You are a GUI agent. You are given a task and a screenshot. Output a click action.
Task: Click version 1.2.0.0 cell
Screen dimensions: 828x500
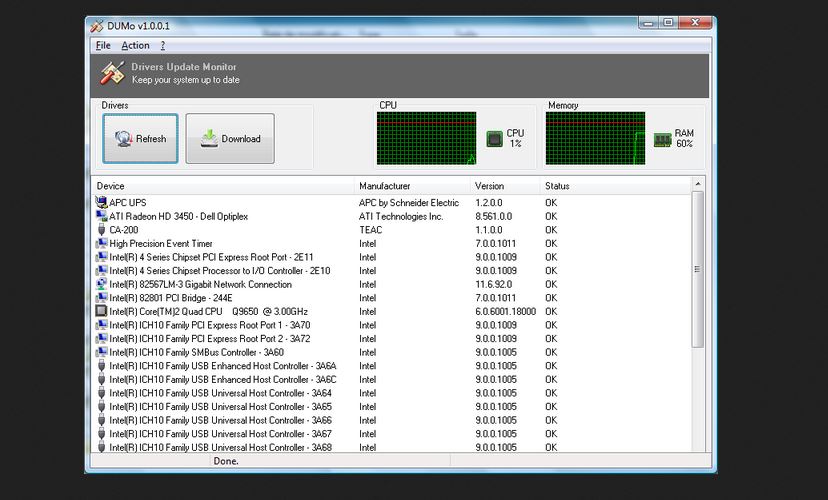click(488, 203)
